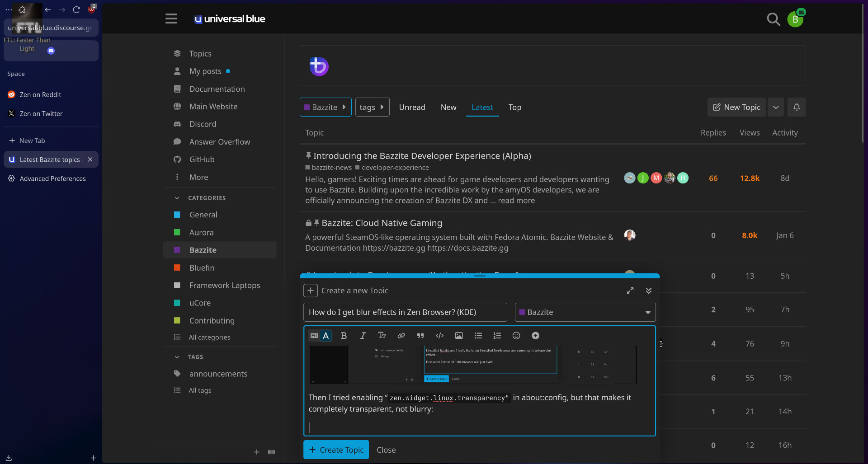The width and height of the screenshot is (868, 464).
Task: Open Bazzite: Cloud Native Gaming topic
Action: 382,223
